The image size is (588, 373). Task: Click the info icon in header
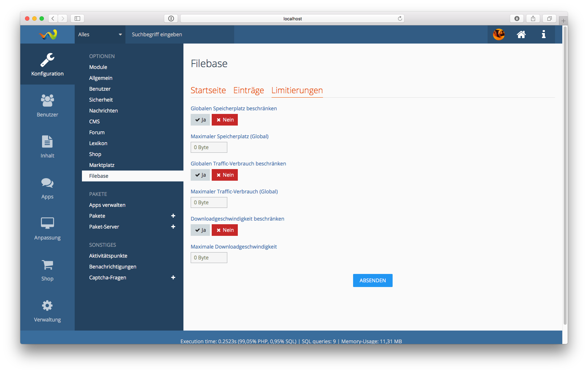543,34
